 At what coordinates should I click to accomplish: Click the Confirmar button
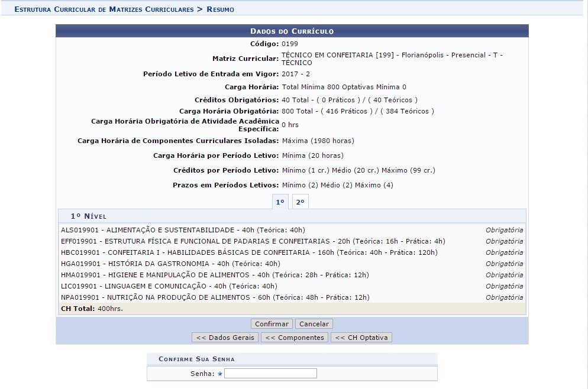point(272,324)
